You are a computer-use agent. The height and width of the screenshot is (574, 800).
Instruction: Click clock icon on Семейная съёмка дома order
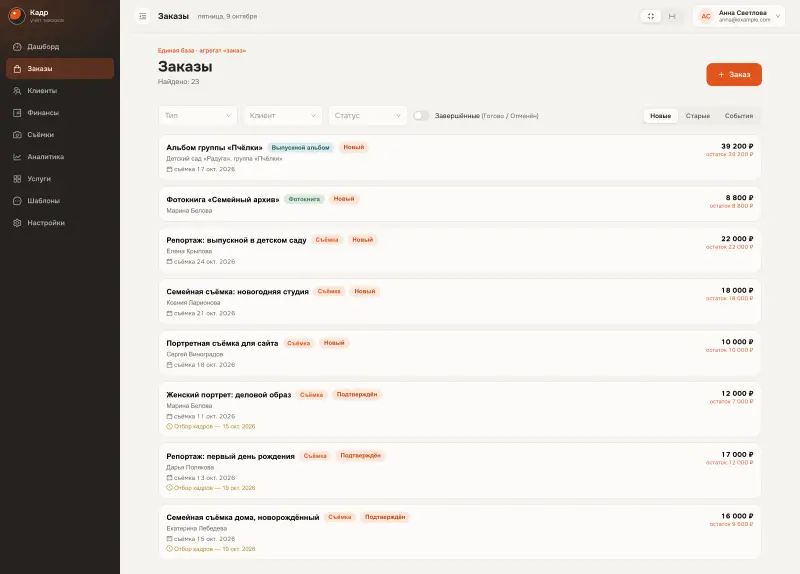pos(169,548)
